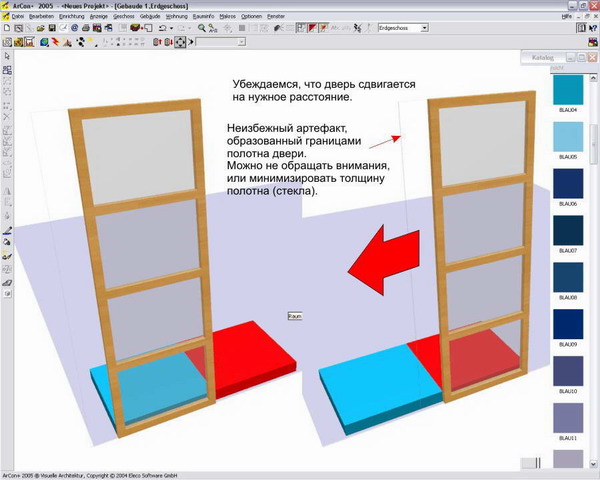Open the Gebäude menu

[151, 17]
